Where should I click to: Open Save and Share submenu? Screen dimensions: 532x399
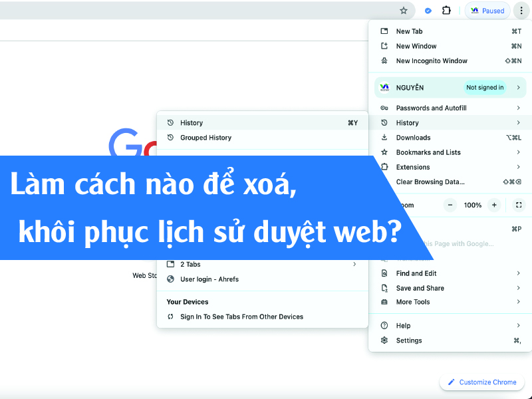(450, 288)
